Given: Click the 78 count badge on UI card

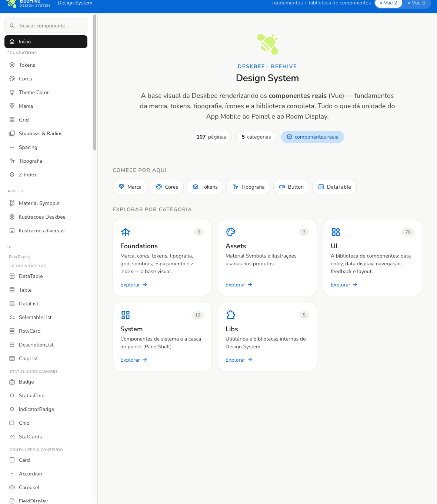Looking at the screenshot, I should (x=408, y=232).
